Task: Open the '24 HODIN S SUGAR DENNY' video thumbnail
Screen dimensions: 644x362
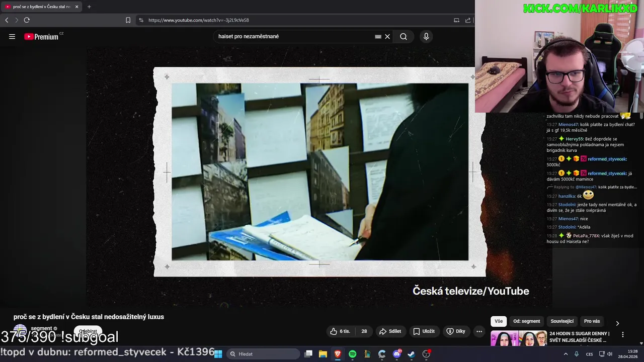Action: click(x=519, y=338)
